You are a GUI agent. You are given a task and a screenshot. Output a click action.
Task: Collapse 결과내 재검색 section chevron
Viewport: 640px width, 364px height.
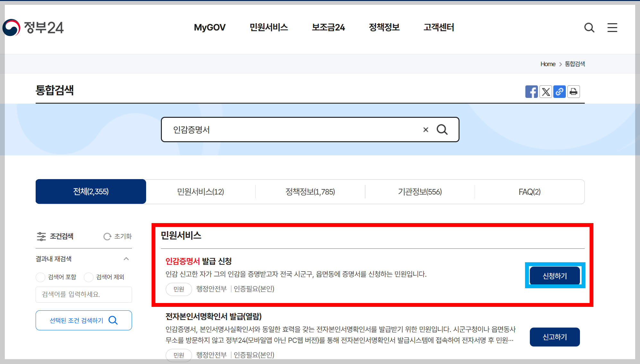(x=126, y=259)
